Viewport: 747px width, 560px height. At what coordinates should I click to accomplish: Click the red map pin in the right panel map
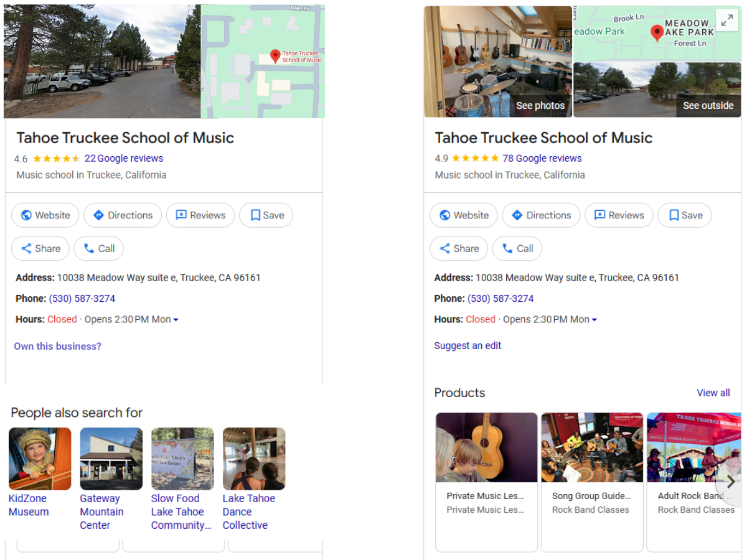657,33
